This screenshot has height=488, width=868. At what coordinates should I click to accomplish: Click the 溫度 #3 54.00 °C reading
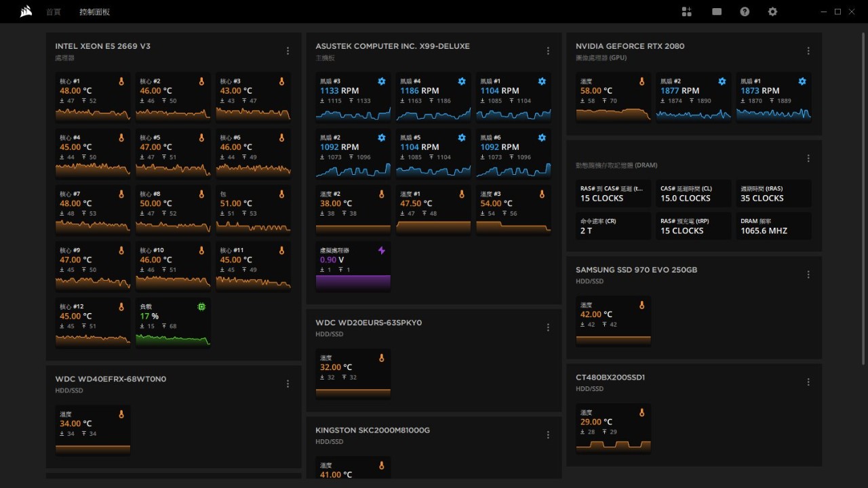tap(496, 203)
